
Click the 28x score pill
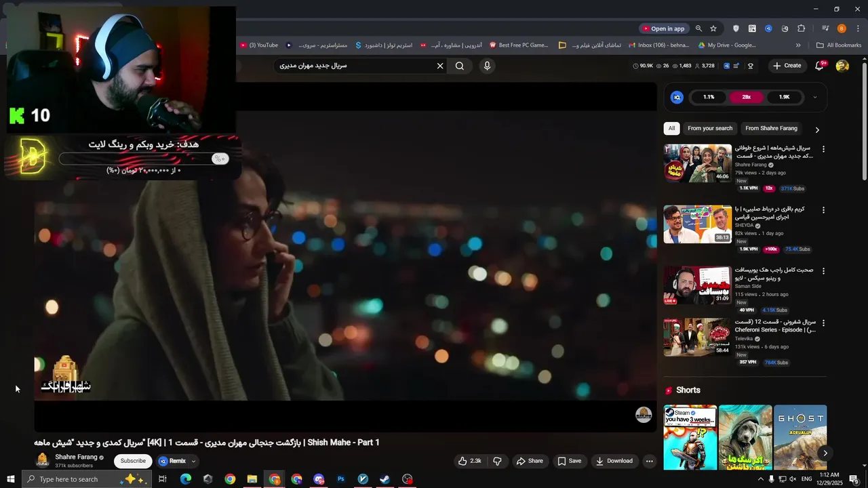point(746,97)
